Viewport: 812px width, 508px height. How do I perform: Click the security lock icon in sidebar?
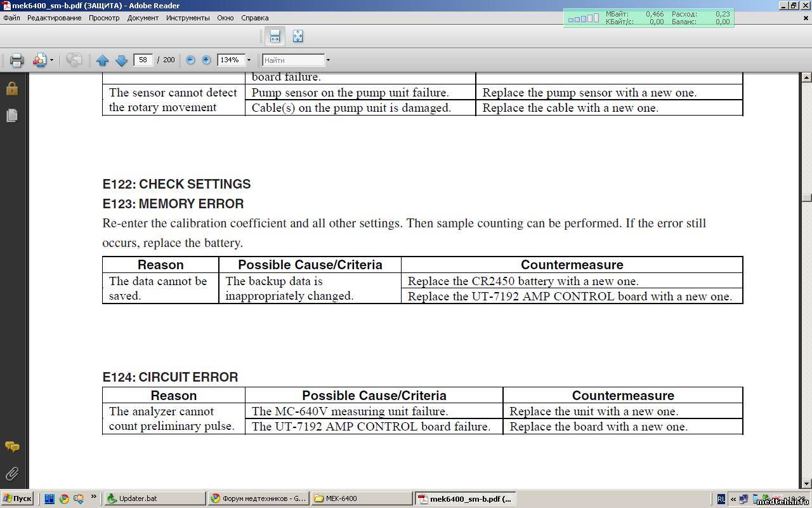[12, 88]
